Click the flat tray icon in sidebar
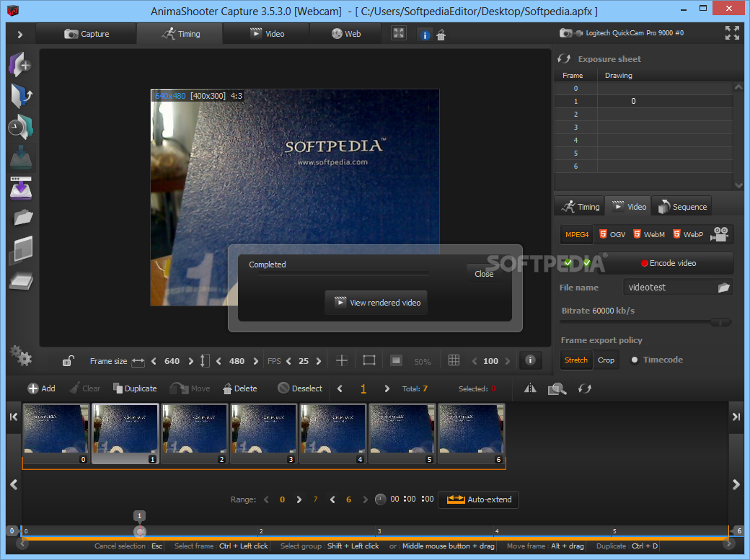This screenshot has width=750, height=560. tap(21, 281)
